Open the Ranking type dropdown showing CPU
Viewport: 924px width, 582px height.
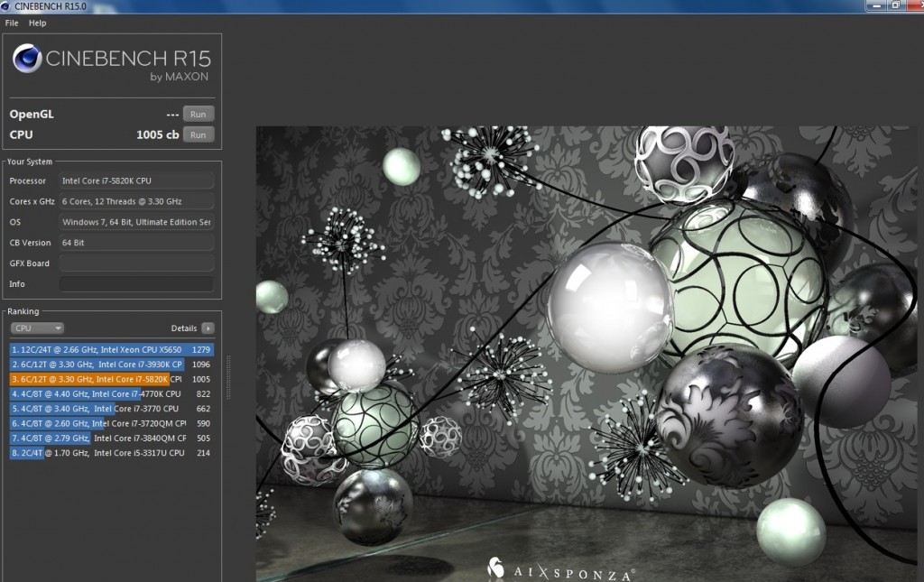(36, 328)
